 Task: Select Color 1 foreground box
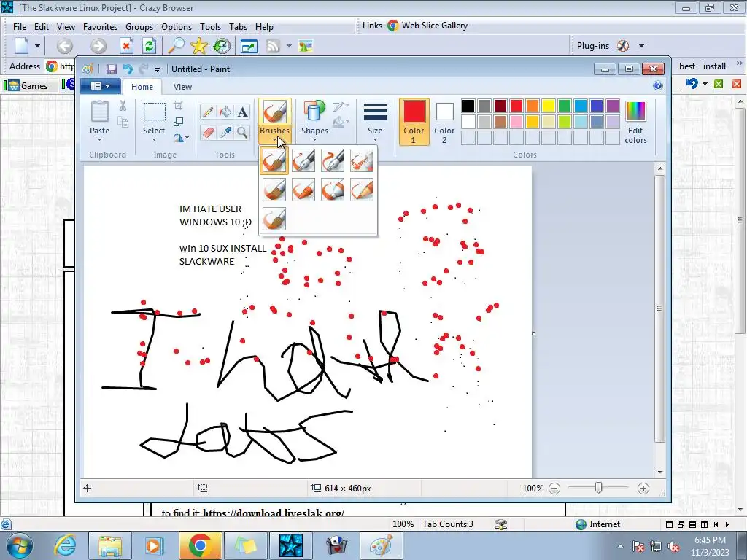pos(414,122)
